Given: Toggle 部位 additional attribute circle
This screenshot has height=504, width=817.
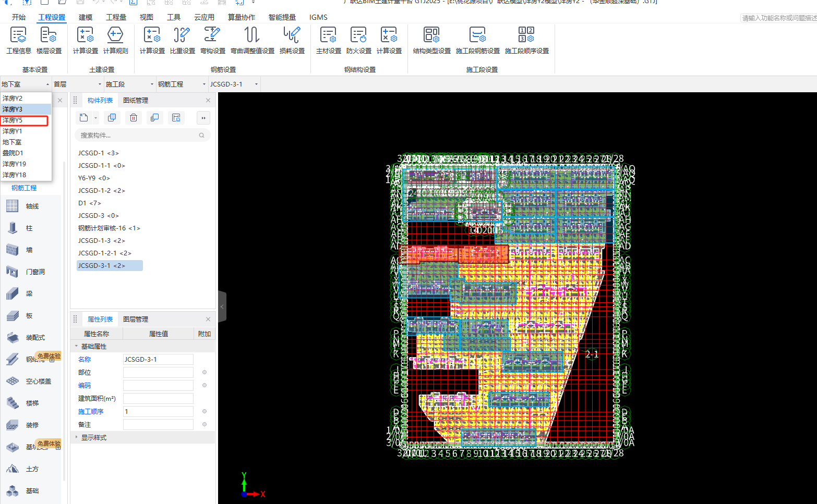Looking at the screenshot, I should pos(205,372).
